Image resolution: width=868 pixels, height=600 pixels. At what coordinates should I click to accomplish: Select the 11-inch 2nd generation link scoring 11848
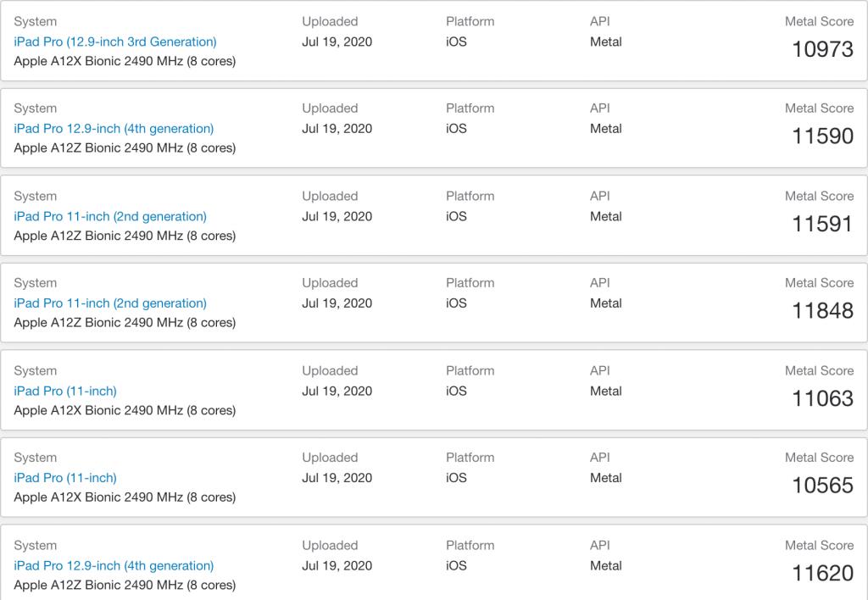point(110,303)
